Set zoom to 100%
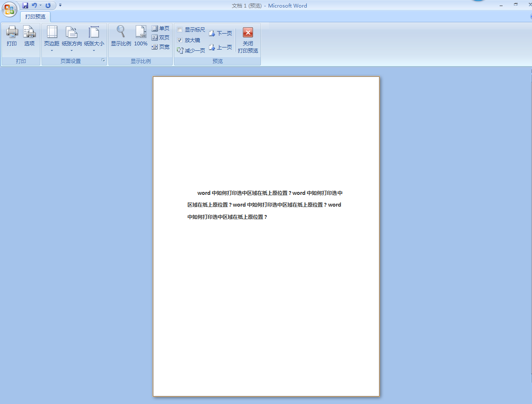The width and height of the screenshot is (532, 404). (141, 33)
